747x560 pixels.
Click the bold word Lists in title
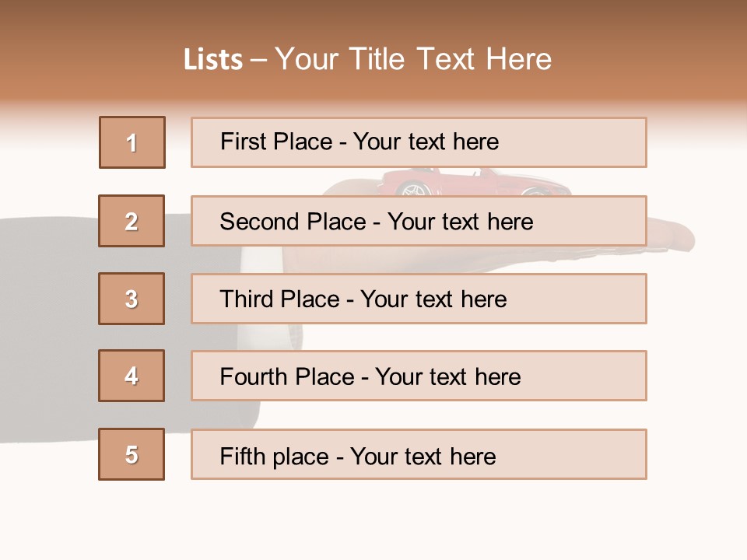coord(213,59)
